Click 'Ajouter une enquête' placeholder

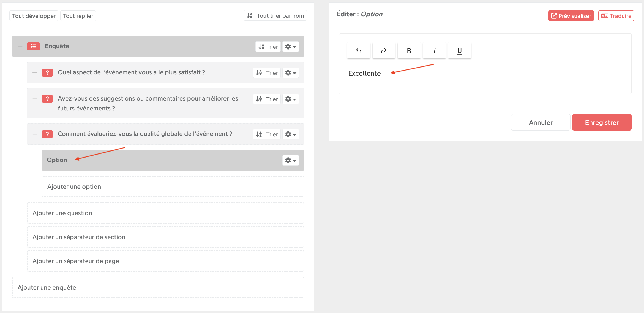[x=158, y=288]
